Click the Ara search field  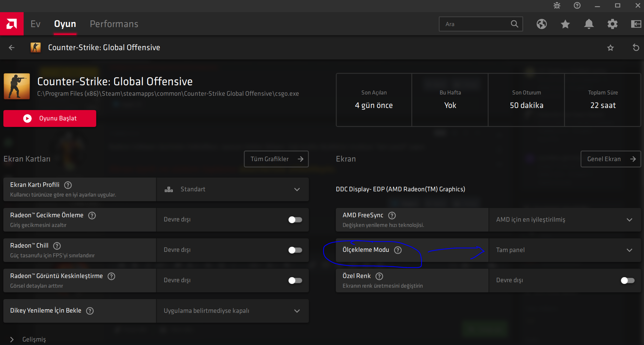(x=476, y=24)
